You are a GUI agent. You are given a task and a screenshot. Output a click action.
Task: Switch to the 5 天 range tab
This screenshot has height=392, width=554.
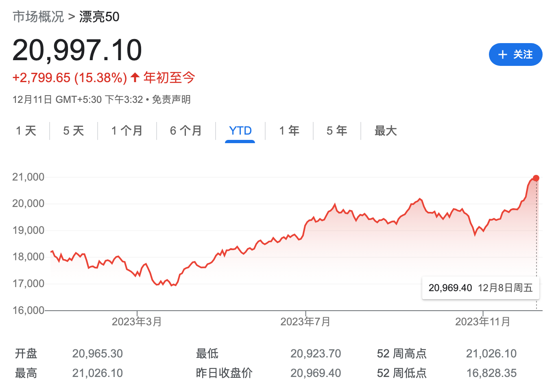click(x=74, y=131)
